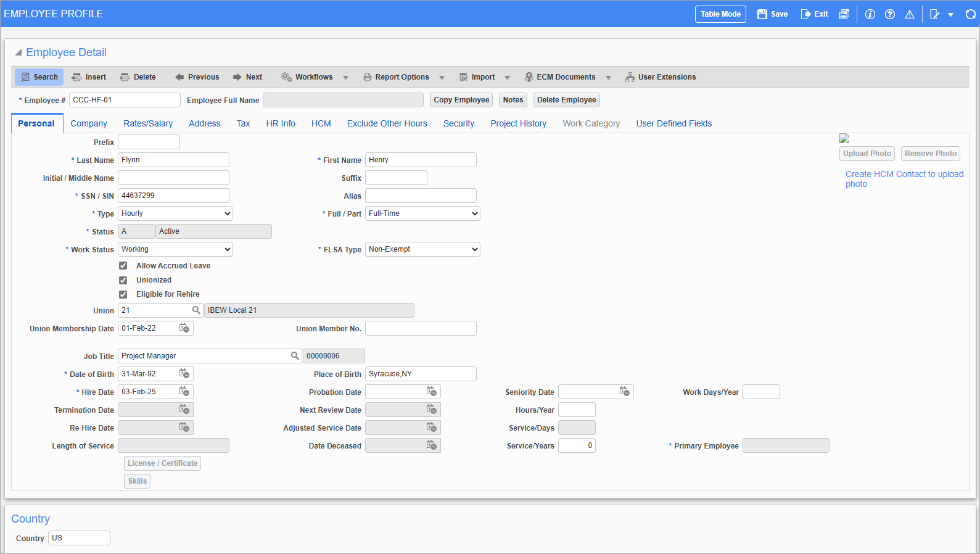Open the Work Status dropdown
Screen dimensions: 980x554
175,249
